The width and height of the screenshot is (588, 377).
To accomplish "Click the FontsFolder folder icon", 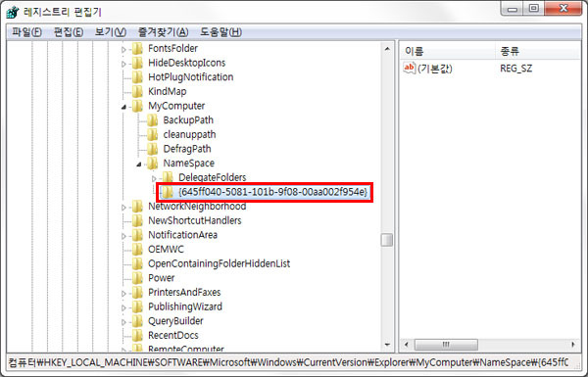I will pos(137,48).
